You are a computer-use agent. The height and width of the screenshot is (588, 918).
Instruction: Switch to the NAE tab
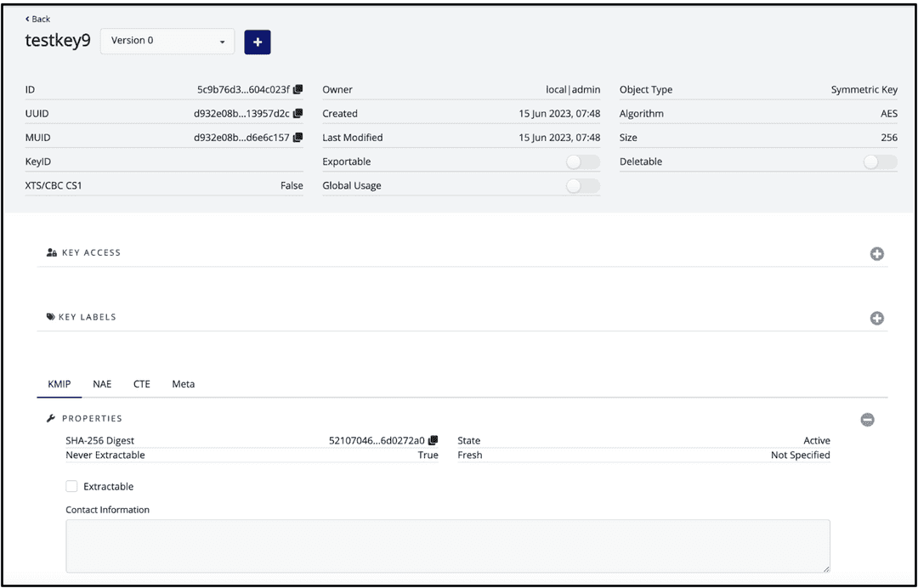click(x=102, y=384)
